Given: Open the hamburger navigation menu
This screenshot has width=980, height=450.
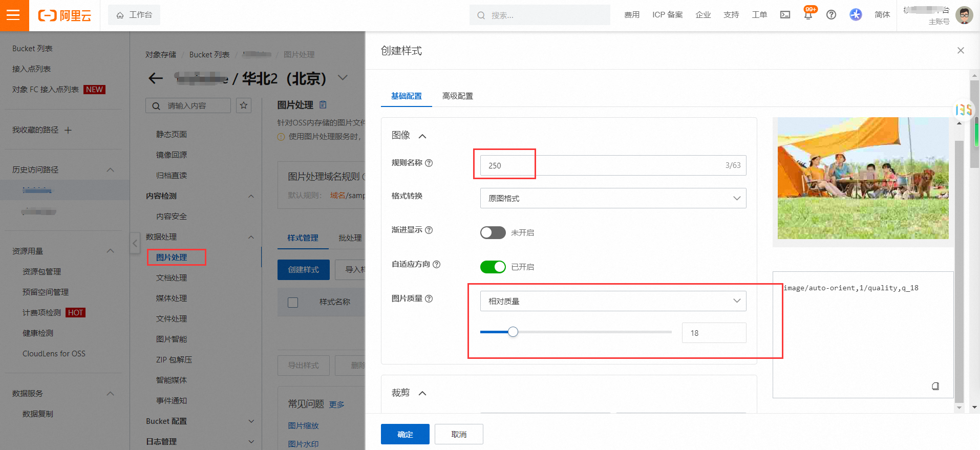Looking at the screenshot, I should pyautogui.click(x=13, y=15).
